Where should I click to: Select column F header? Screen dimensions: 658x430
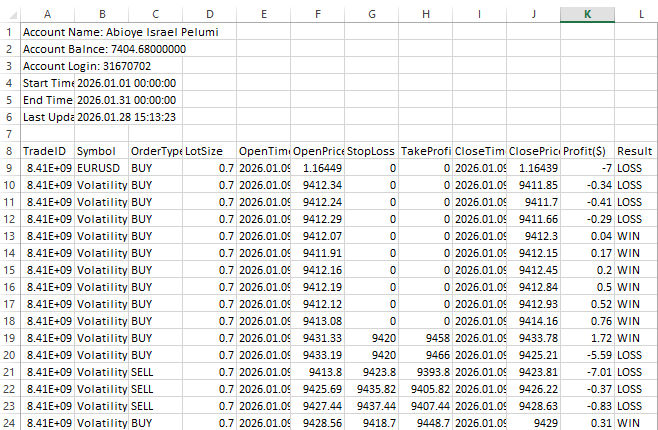click(318, 14)
